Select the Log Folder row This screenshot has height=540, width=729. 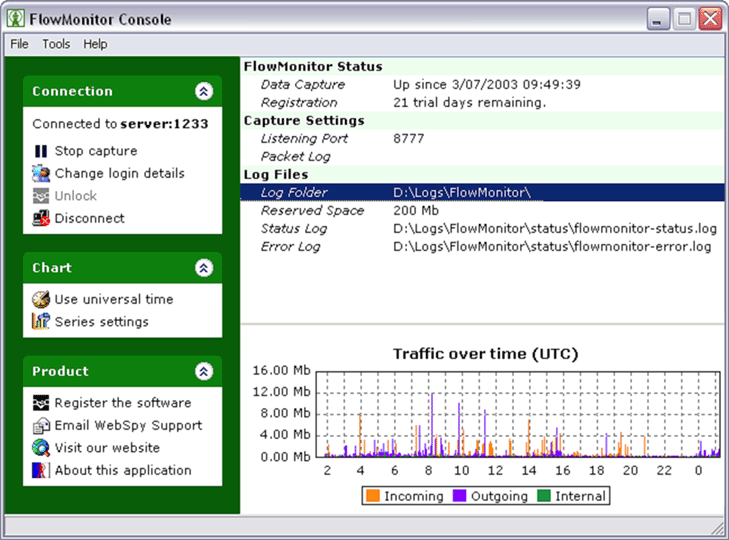click(x=482, y=193)
